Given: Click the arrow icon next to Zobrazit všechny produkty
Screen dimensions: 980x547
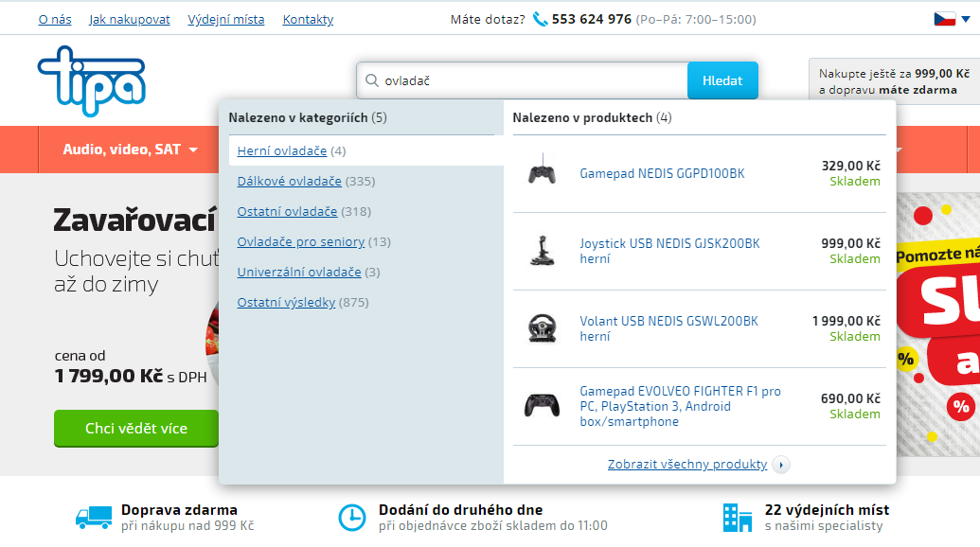Looking at the screenshot, I should [781, 465].
